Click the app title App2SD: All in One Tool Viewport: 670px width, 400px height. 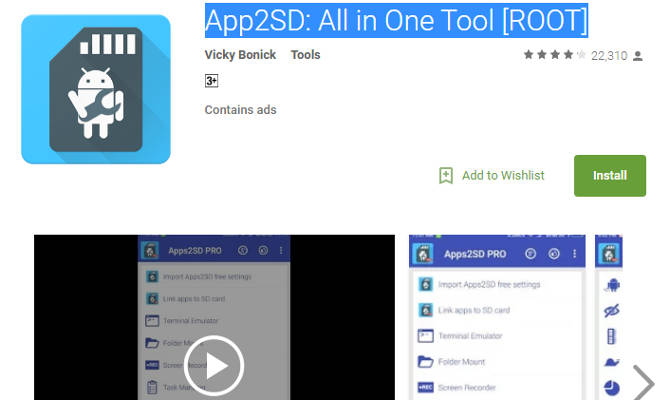tap(396, 19)
